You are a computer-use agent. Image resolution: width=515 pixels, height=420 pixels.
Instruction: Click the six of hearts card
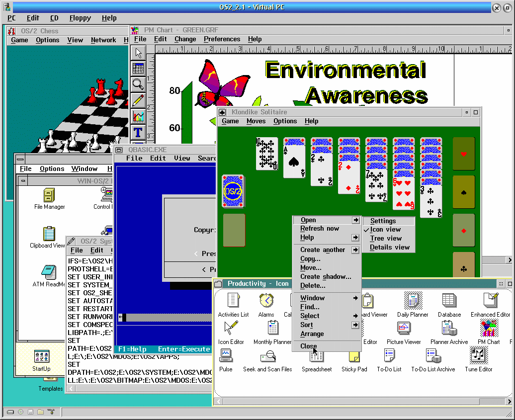click(x=404, y=194)
